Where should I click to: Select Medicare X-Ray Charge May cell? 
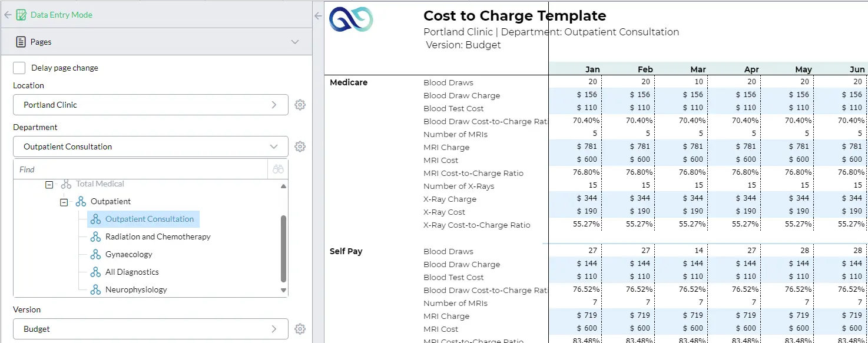coord(787,198)
